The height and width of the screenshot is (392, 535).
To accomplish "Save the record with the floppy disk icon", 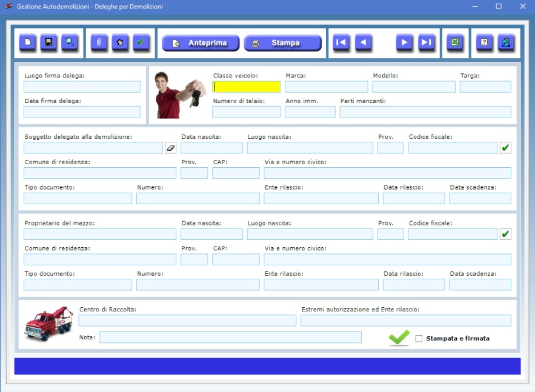I will click(49, 42).
